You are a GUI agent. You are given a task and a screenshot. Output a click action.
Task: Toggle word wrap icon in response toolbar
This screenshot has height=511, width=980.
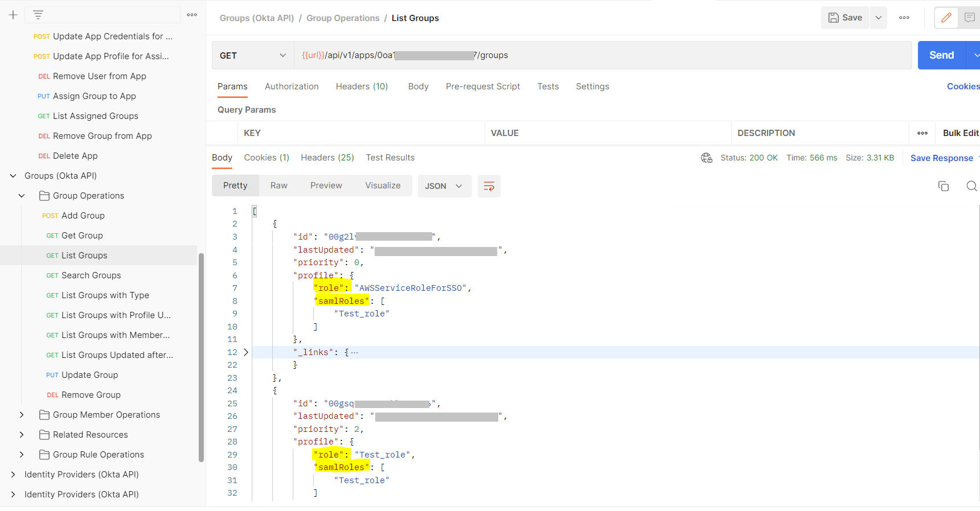489,186
